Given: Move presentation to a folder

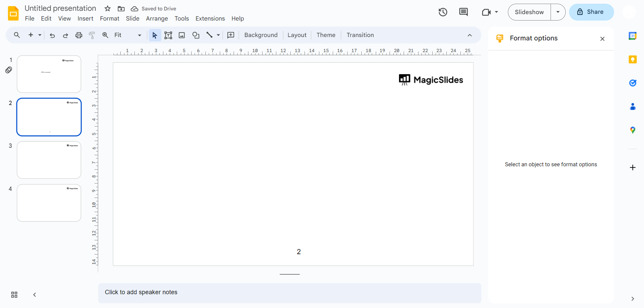Looking at the screenshot, I should click(x=121, y=9).
